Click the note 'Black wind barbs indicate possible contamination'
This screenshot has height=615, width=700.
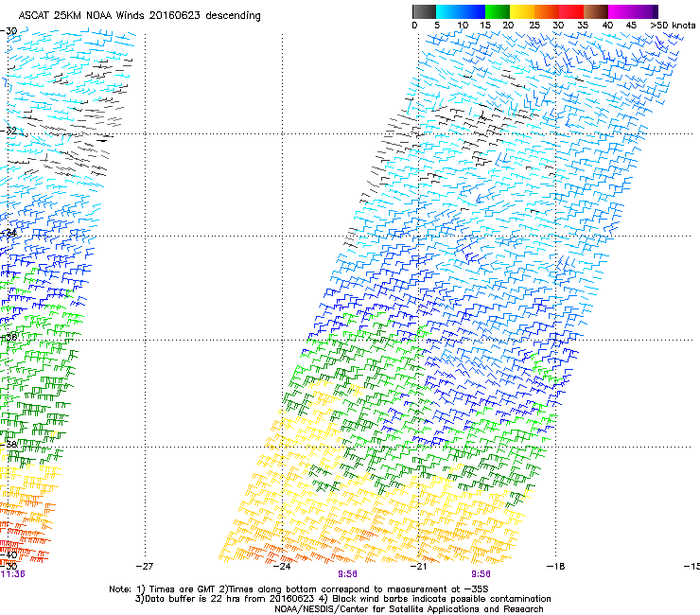coord(441,599)
